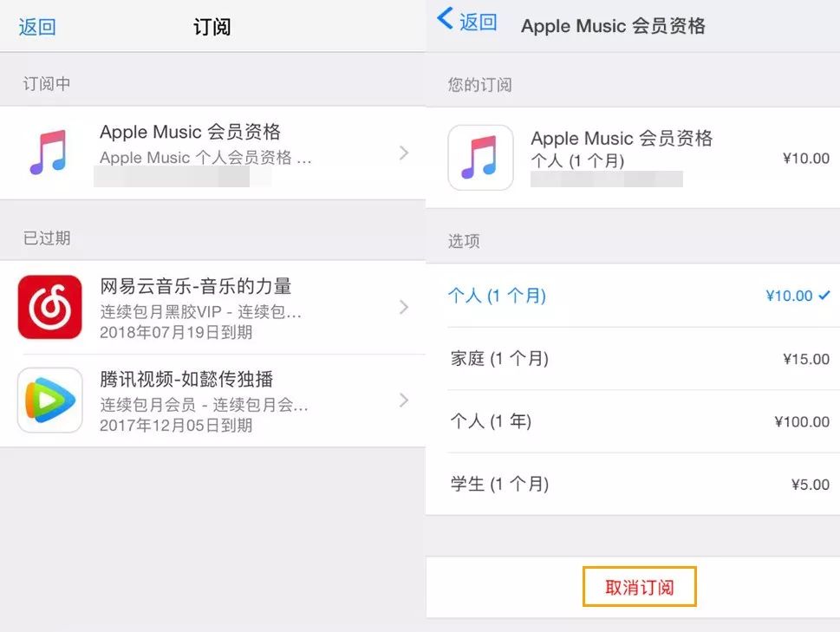Tap the Apple Music icon under 您的订阅
Viewport: 840px width, 632px height.
(x=480, y=158)
